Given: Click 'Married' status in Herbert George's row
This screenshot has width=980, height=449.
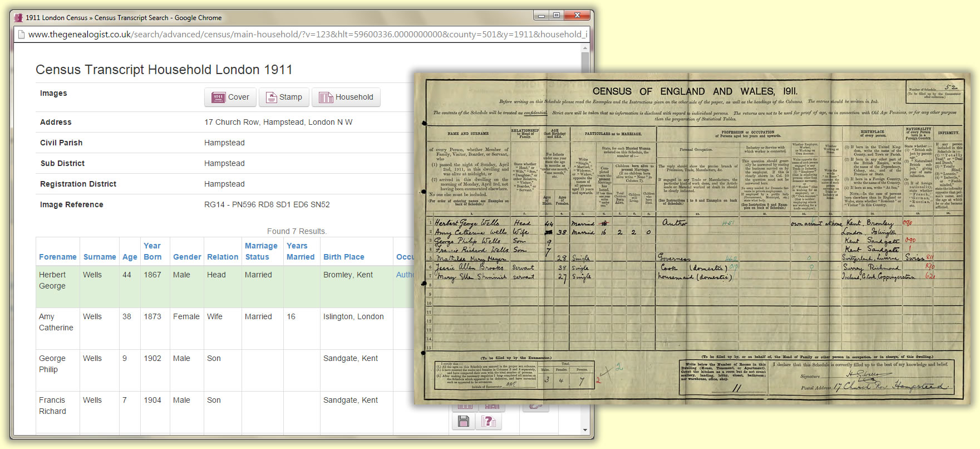Looking at the screenshot, I should point(258,275).
